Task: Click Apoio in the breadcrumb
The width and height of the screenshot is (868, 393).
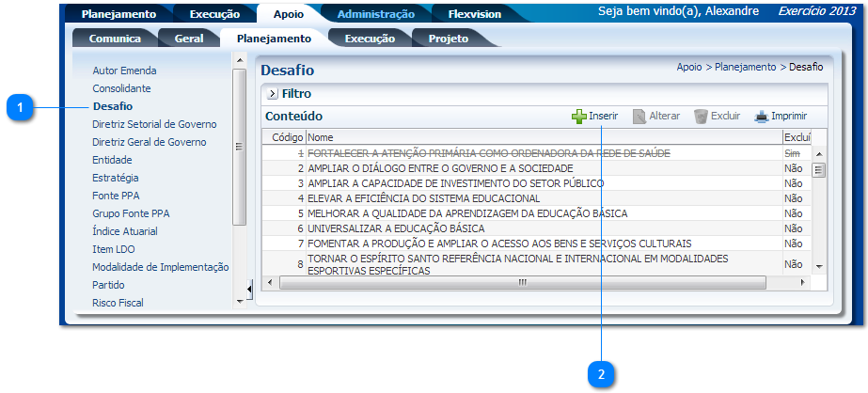Action: [x=689, y=67]
